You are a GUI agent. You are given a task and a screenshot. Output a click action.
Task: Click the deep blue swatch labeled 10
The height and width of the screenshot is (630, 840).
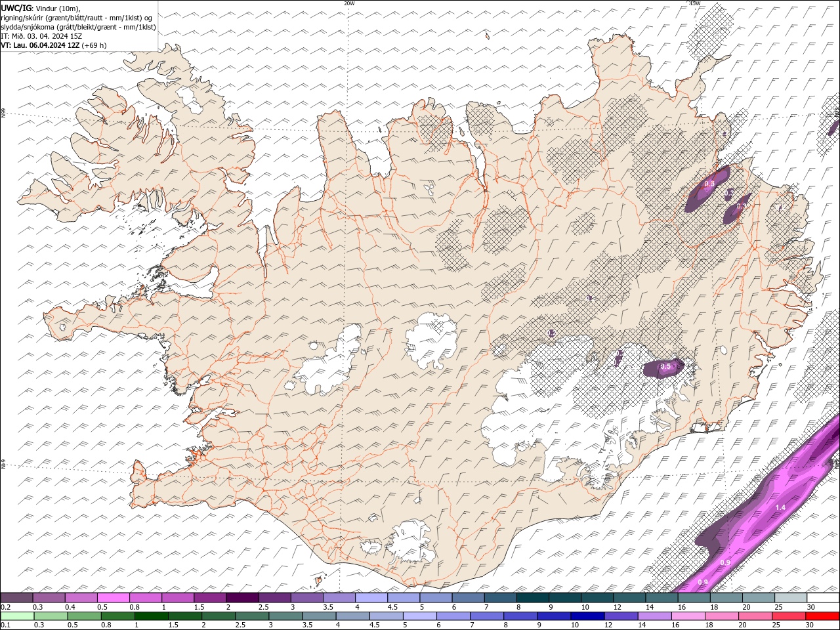(587, 616)
